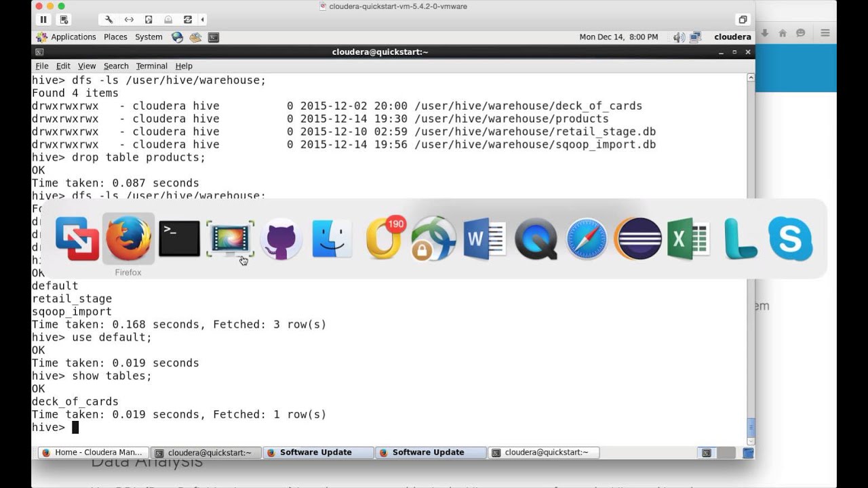The height and width of the screenshot is (488, 868).
Task: Open terminal Edit menu
Action: point(63,66)
